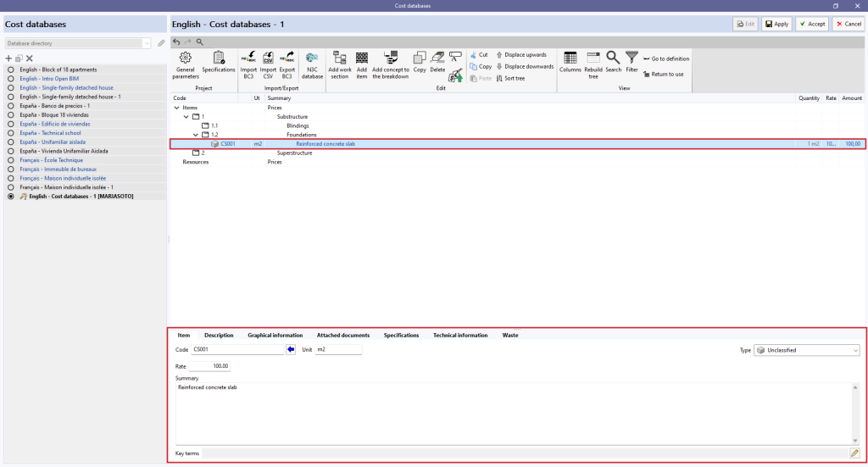Screen dimensions: 868x467
Task: Select Français - Immeuble de bureaux radio
Action: [x=10, y=170]
